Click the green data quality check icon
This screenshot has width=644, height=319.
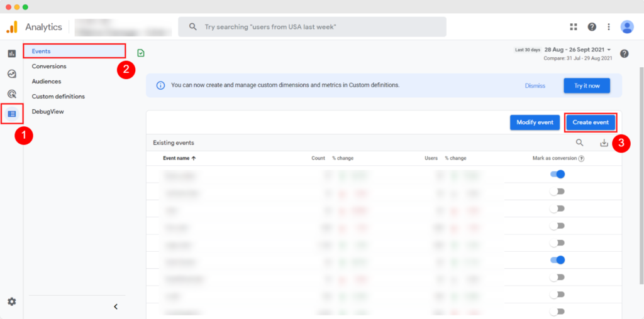tap(141, 53)
